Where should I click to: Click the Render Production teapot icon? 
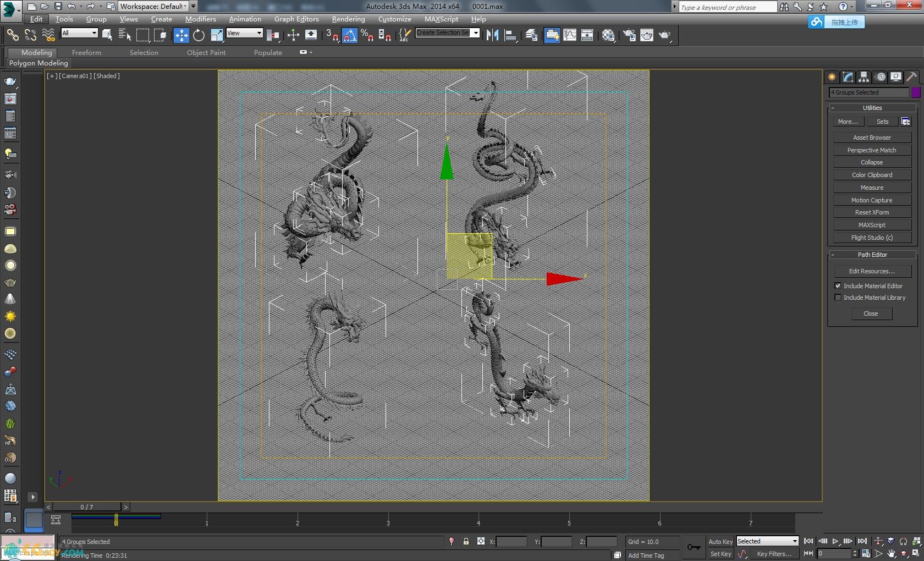664,35
